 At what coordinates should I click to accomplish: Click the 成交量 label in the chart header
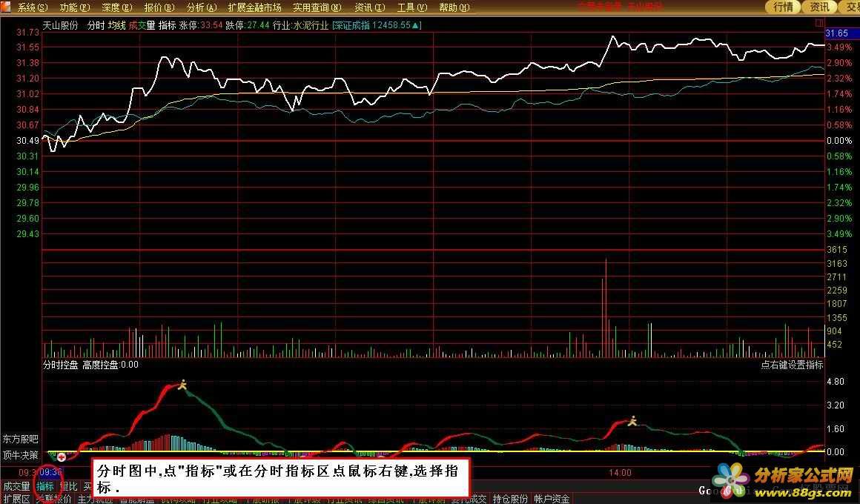pos(142,25)
